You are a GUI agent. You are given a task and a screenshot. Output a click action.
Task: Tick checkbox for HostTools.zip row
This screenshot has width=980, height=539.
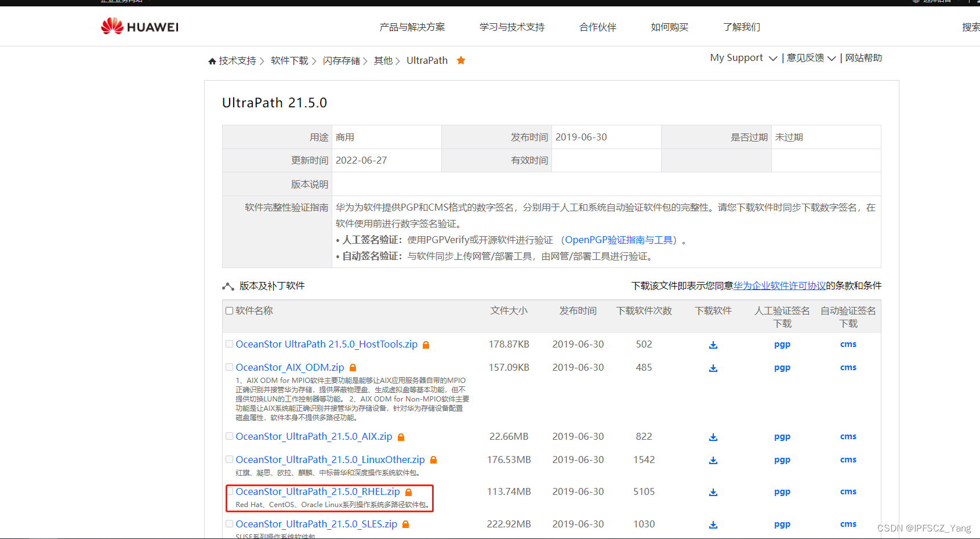(x=230, y=344)
